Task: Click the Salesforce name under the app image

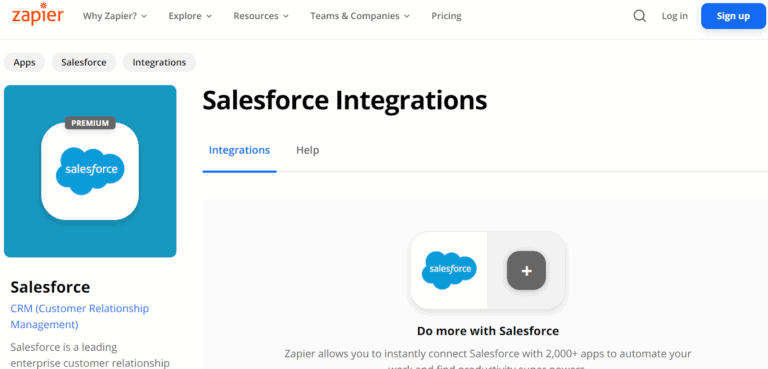Action: (x=50, y=287)
